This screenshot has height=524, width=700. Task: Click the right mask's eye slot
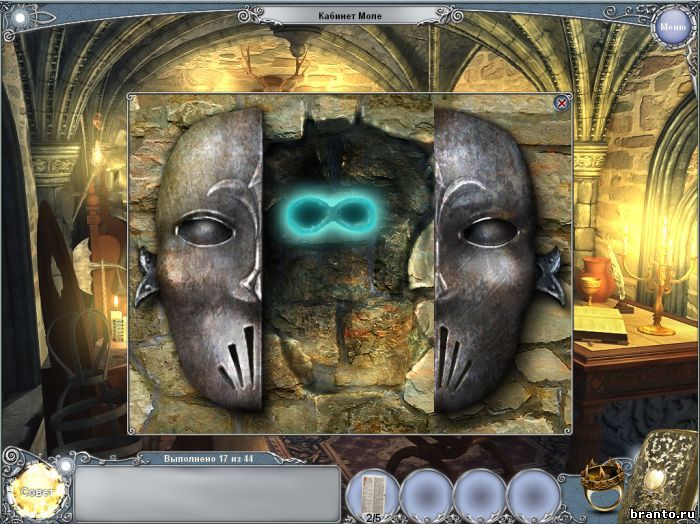pyautogui.click(x=490, y=233)
